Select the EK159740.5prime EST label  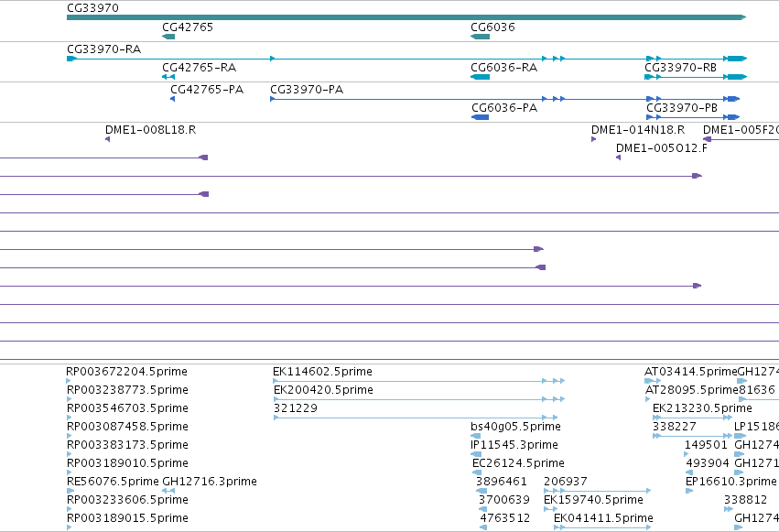click(x=594, y=500)
